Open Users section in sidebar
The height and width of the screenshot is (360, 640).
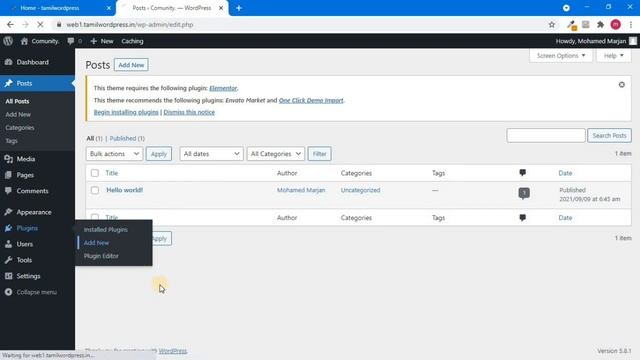(x=24, y=244)
